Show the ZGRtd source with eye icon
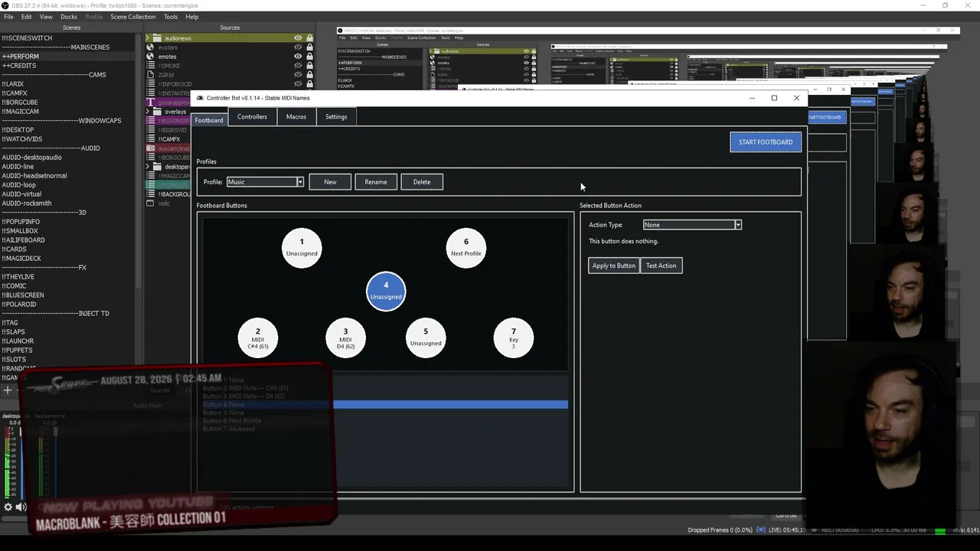Image resolution: width=980 pixels, height=551 pixels. tap(298, 75)
